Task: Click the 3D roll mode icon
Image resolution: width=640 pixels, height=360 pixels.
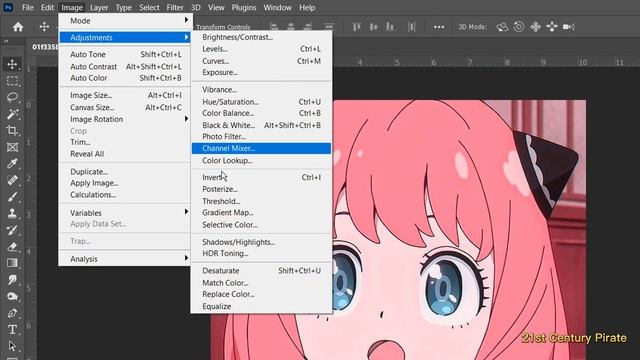Action: click(519, 27)
